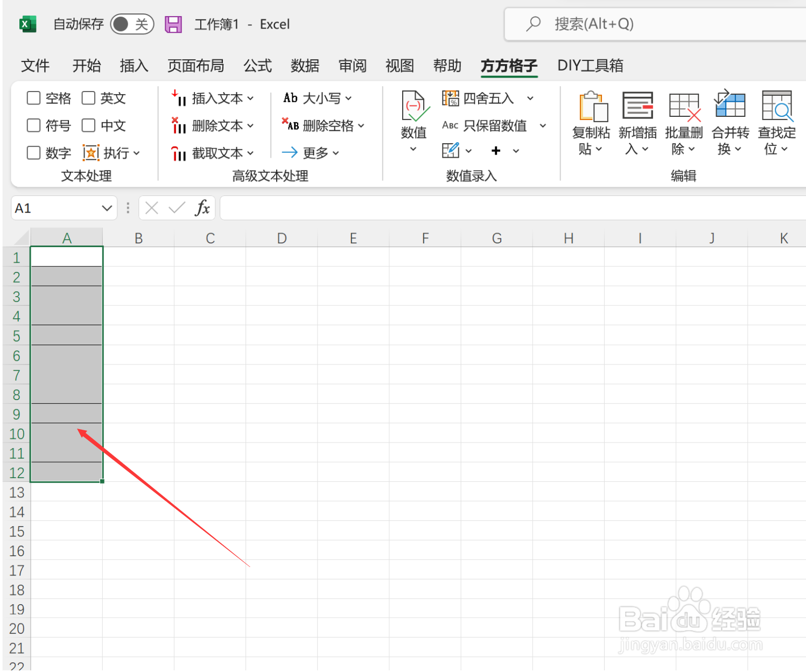Click Find Locate (查找定位) icon
This screenshot has width=806, height=672.
(777, 106)
